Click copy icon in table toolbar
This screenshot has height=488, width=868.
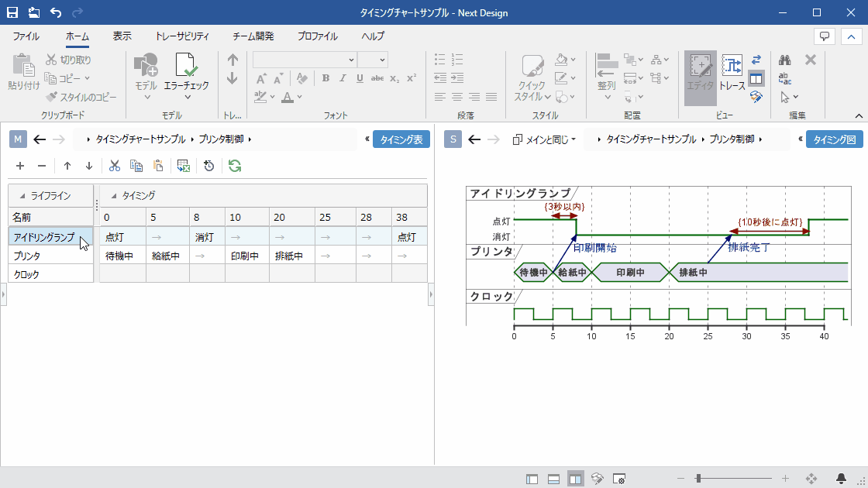pos(136,166)
